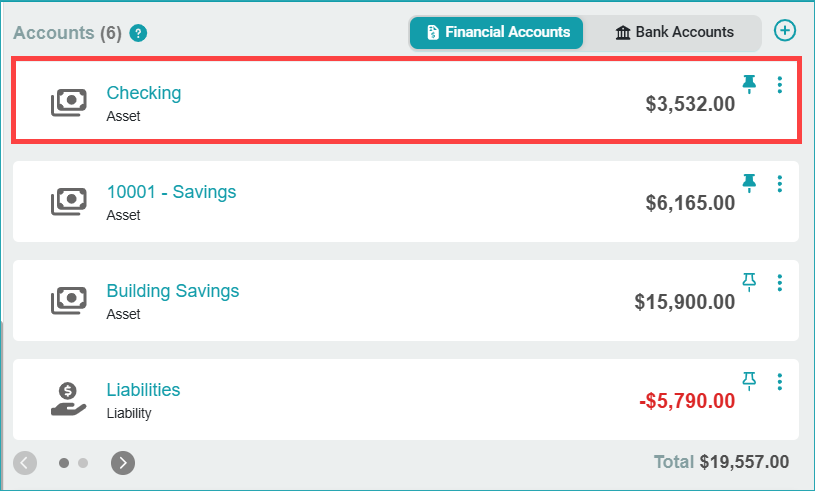The image size is (815, 491).
Task: Click the Liabilities hand-coin icon
Action: tap(69, 399)
